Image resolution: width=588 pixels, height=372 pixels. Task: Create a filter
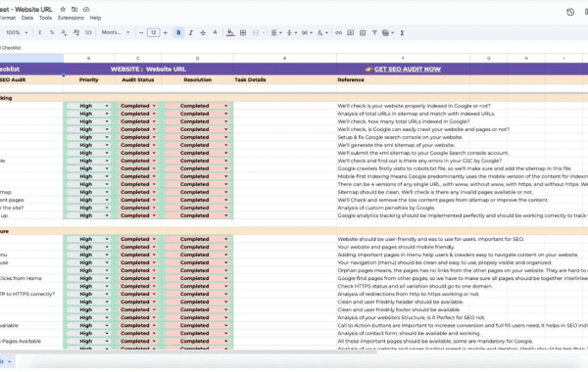374,32
